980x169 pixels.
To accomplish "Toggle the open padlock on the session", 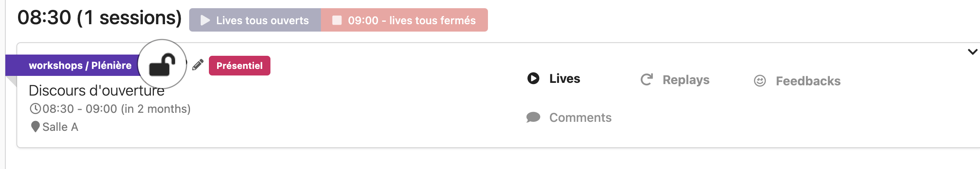I will [x=162, y=64].
